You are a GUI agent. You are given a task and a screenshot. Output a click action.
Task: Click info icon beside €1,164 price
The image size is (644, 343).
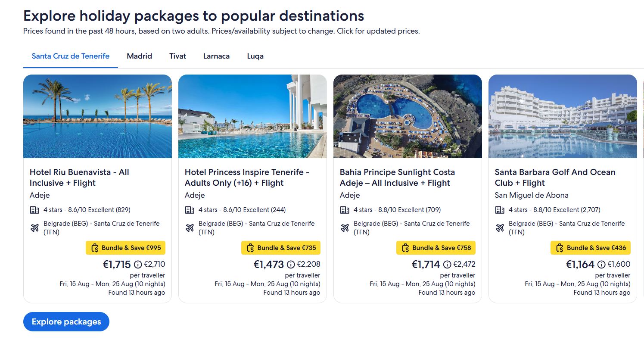[601, 265]
